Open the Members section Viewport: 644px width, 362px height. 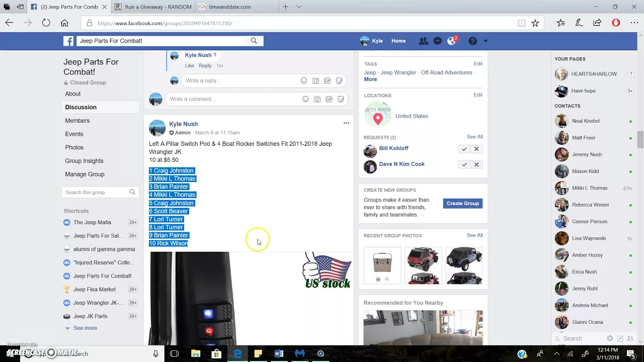coord(77,121)
